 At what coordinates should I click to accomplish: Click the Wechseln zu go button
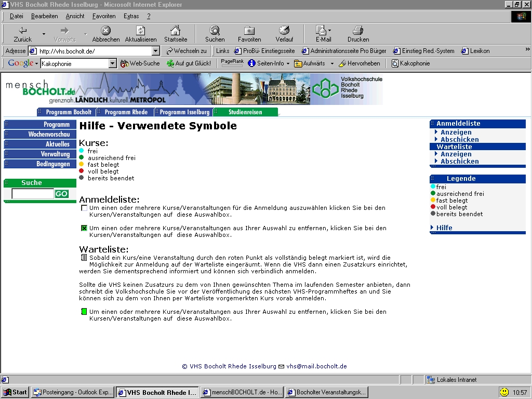pos(187,51)
